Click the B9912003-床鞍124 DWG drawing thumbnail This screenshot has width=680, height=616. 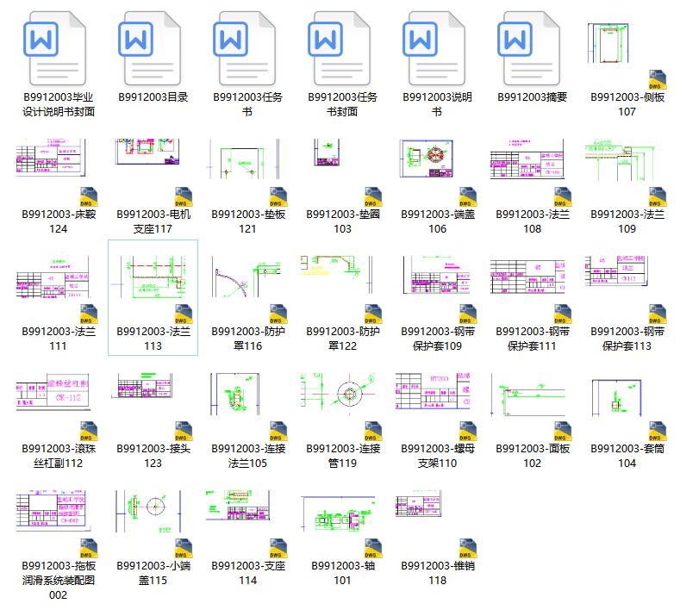pos(51,158)
